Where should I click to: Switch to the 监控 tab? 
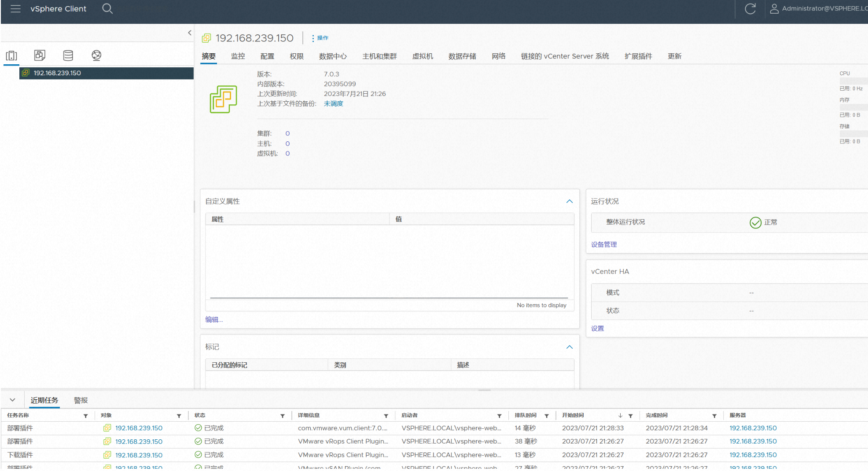(x=238, y=56)
